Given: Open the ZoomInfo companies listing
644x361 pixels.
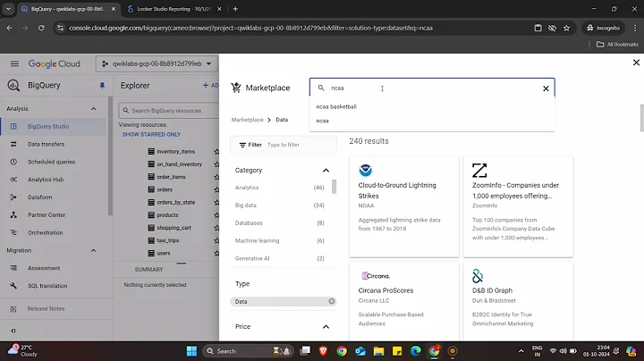Looking at the screenshot, I should click(518, 206).
